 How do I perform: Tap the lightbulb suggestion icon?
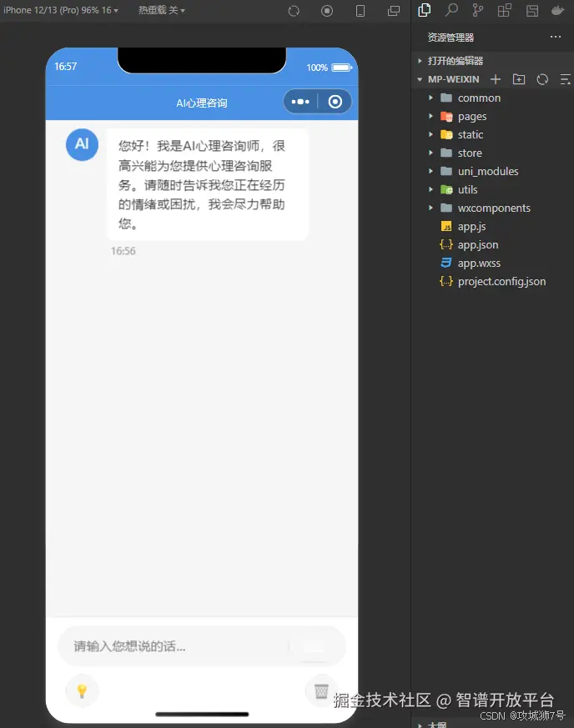pyautogui.click(x=83, y=690)
